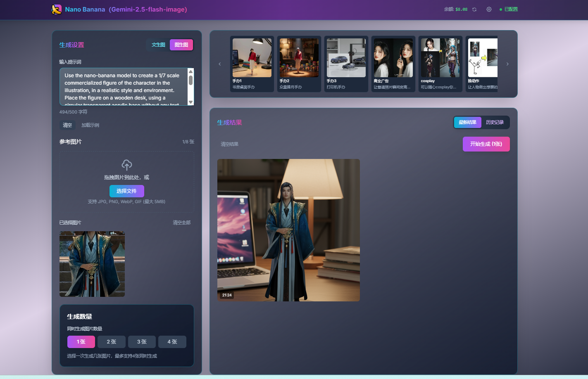Image resolution: width=588 pixels, height=379 pixels.
Task: Open settings via the gear icon
Action: pyautogui.click(x=489, y=9)
